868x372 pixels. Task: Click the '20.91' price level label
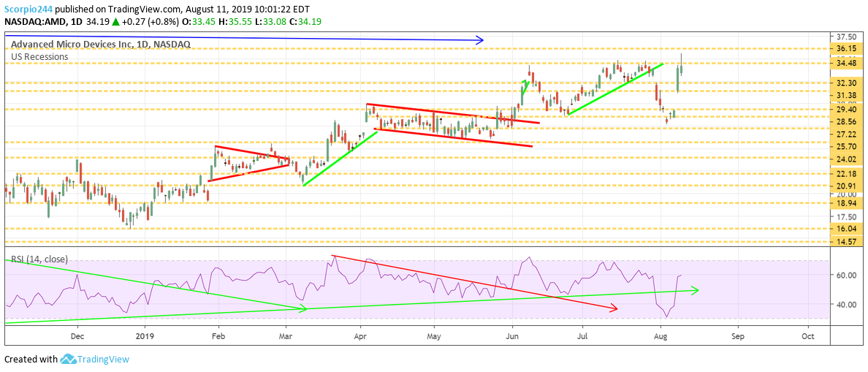point(846,186)
